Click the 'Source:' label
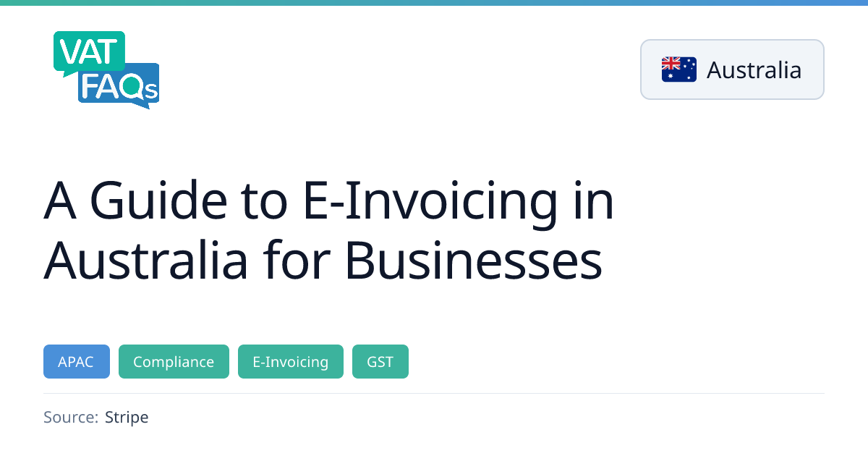The image size is (868, 456). click(70, 418)
